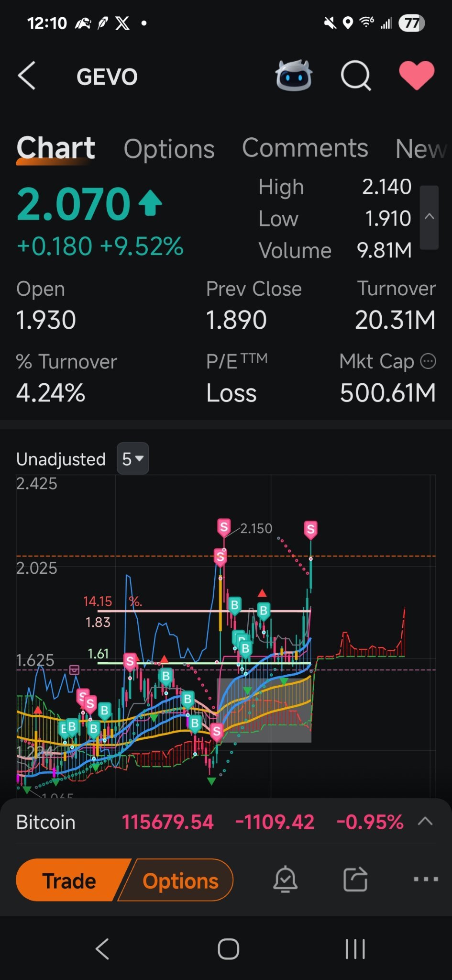This screenshot has height=980, width=452.
Task: Switch to the Options tab
Action: pyautogui.click(x=169, y=149)
